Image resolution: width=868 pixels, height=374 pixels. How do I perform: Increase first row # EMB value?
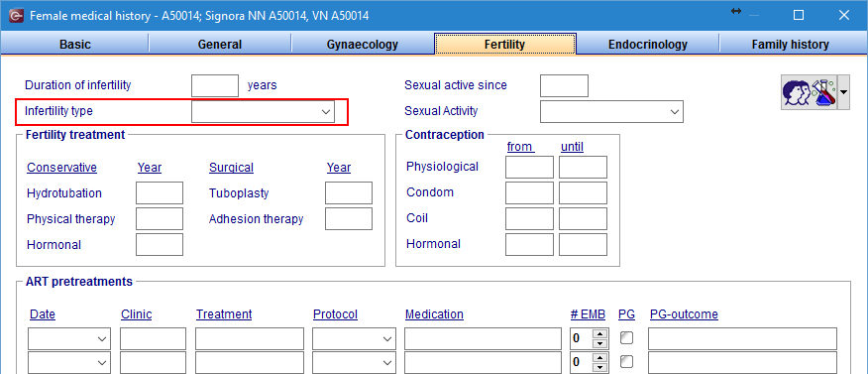coord(599,333)
